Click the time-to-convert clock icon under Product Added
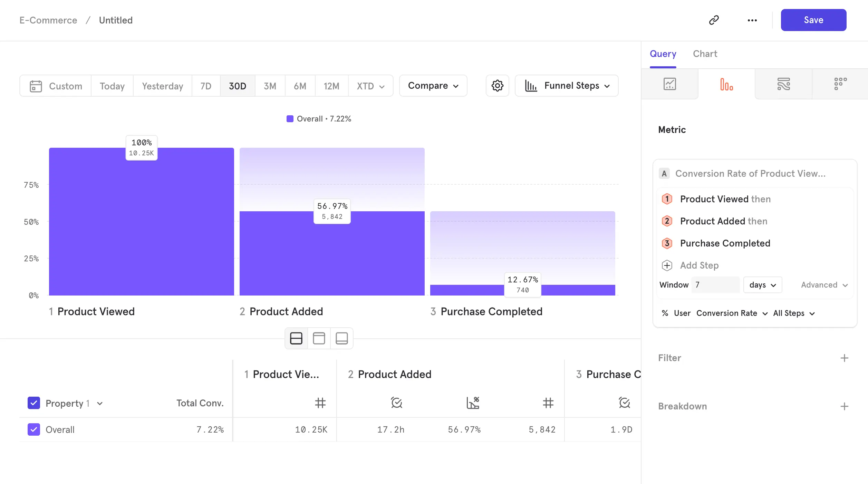Viewport: 868px width, 484px height. 396,403
